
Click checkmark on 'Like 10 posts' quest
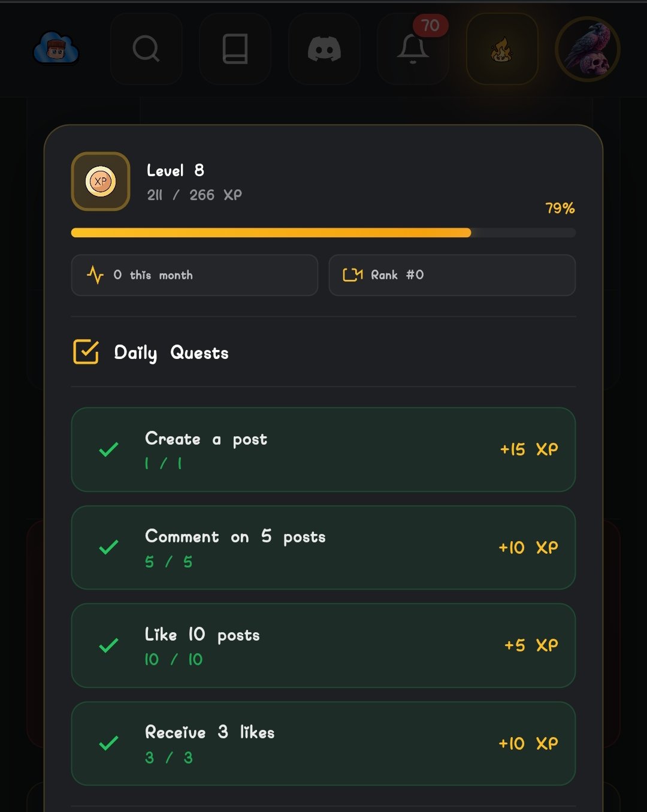[x=108, y=645]
